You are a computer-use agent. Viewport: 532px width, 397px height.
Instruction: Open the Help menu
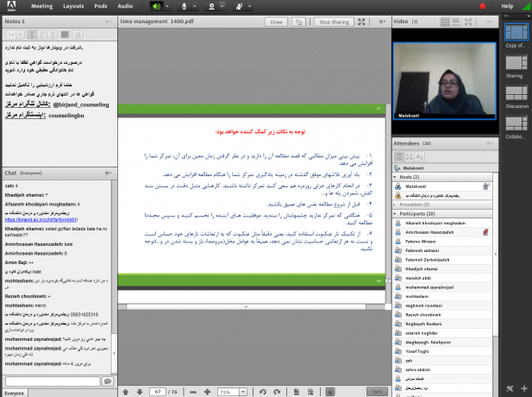(x=507, y=6)
